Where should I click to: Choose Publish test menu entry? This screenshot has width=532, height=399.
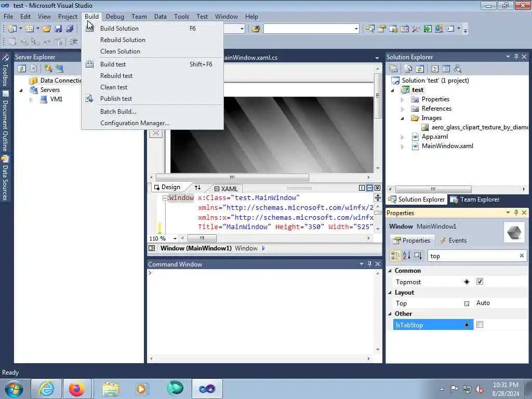point(152,99)
